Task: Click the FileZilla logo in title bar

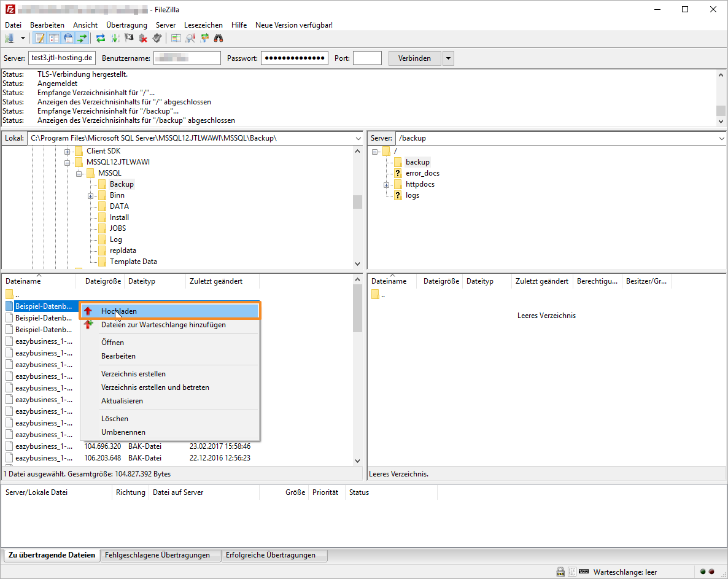Action: (x=10, y=9)
